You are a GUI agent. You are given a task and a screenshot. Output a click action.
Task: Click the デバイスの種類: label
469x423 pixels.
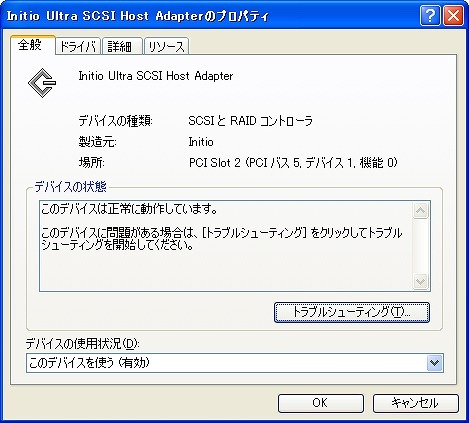coord(115,121)
